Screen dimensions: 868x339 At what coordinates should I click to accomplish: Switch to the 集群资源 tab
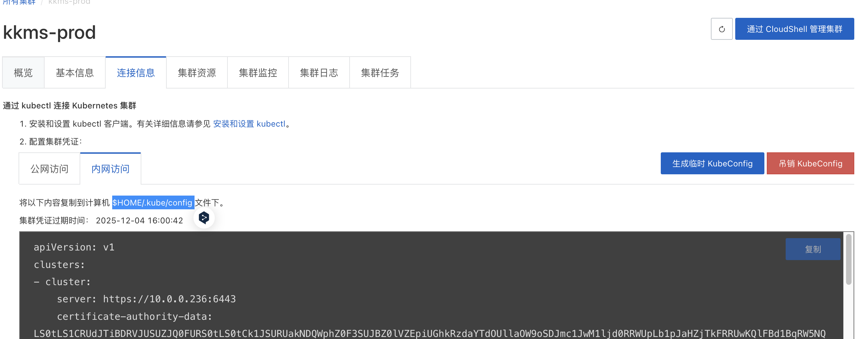(197, 72)
